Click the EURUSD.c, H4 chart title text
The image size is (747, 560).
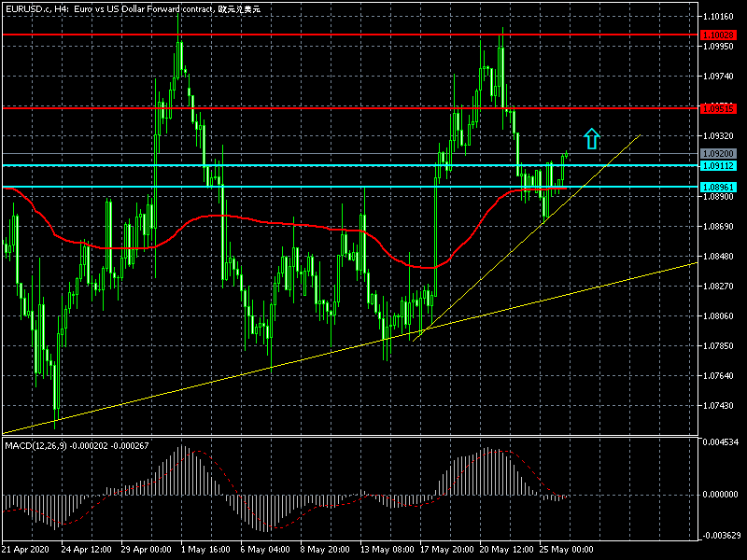(x=133, y=9)
